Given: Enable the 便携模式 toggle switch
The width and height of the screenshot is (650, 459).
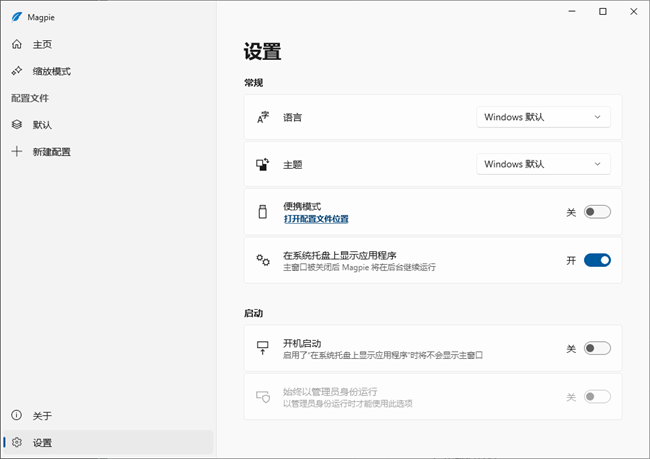Looking at the screenshot, I should 597,212.
